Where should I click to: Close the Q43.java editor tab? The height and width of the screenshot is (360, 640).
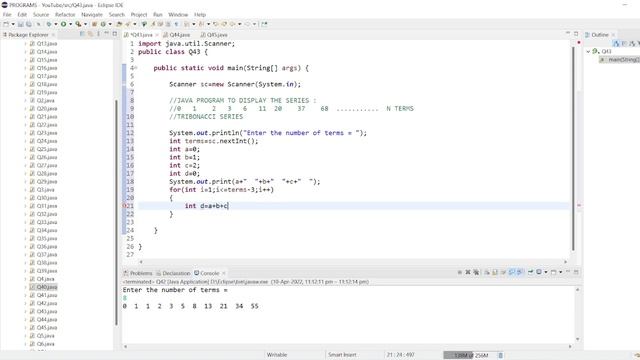click(157, 35)
